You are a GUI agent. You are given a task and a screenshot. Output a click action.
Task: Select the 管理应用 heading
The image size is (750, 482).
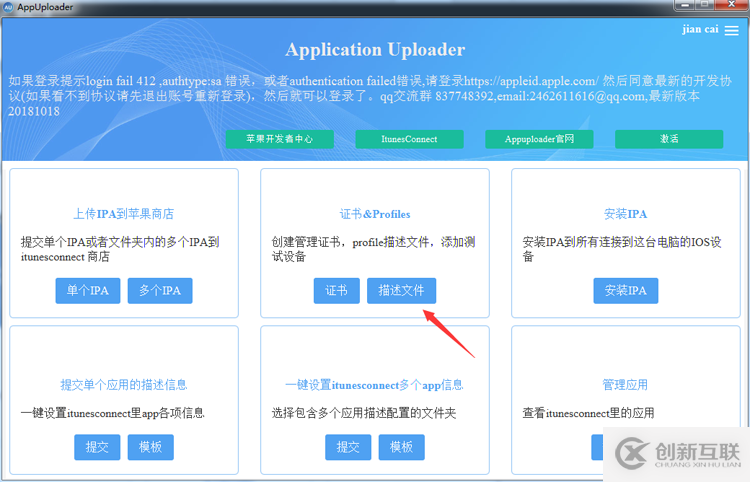[625, 385]
